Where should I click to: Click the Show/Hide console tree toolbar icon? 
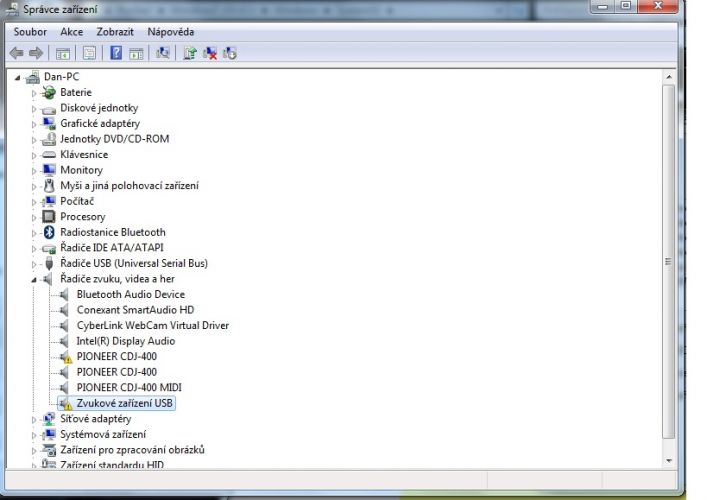(x=63, y=54)
